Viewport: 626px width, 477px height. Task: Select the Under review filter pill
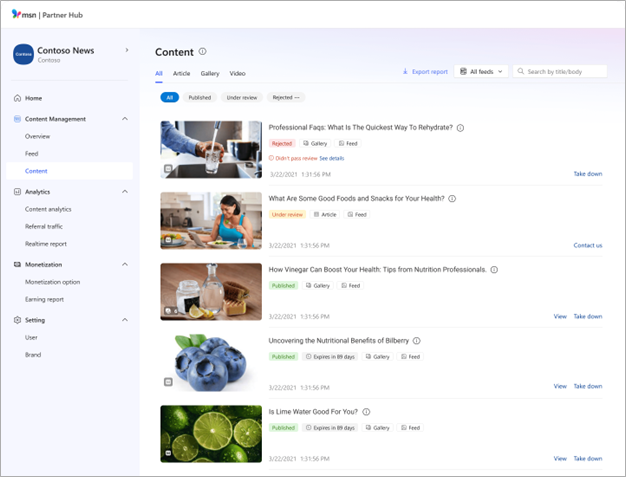click(242, 97)
